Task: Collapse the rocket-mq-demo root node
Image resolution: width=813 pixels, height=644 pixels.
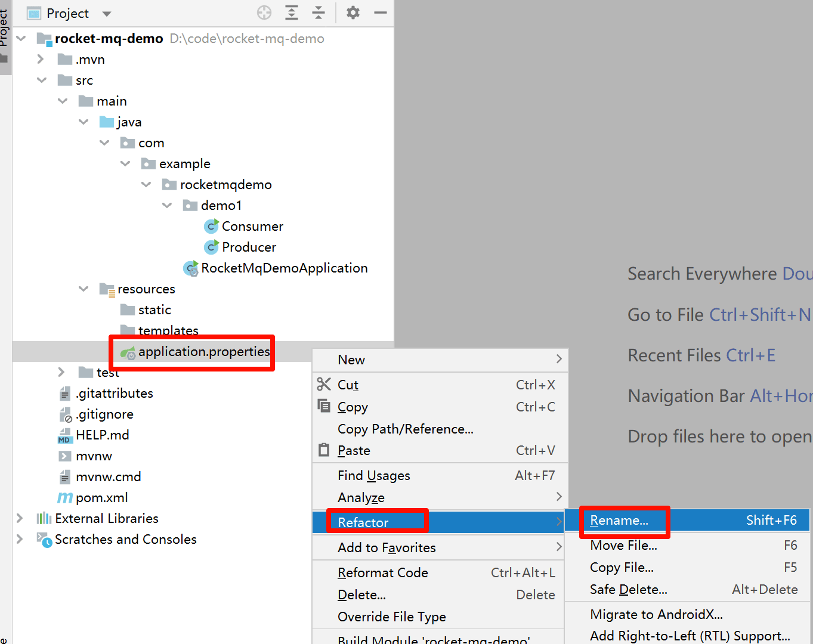Action: 21,39
